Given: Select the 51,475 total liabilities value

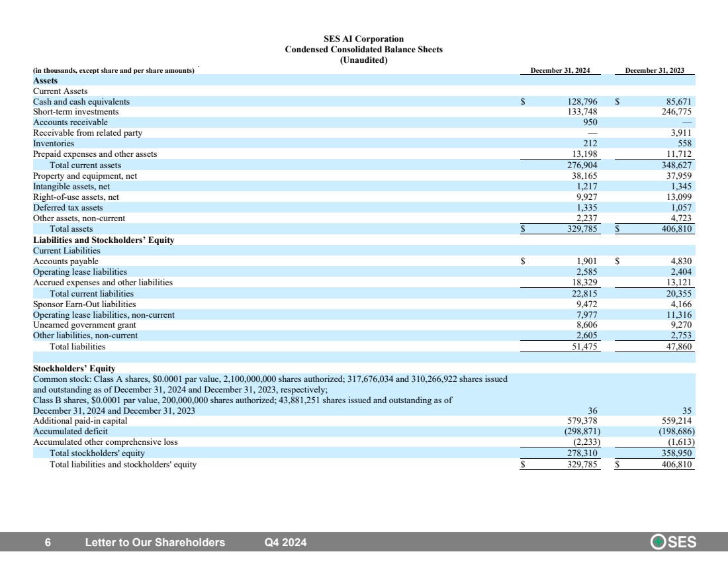Looking at the screenshot, I should tap(584, 347).
